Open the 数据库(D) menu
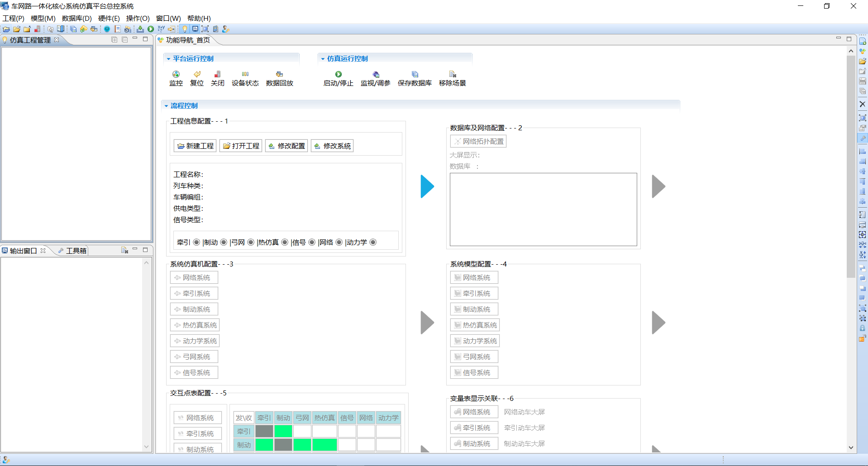 [x=77, y=19]
